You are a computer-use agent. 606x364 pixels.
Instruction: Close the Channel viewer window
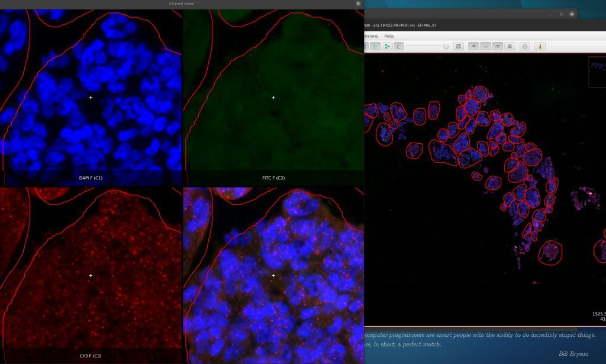(x=358, y=4)
